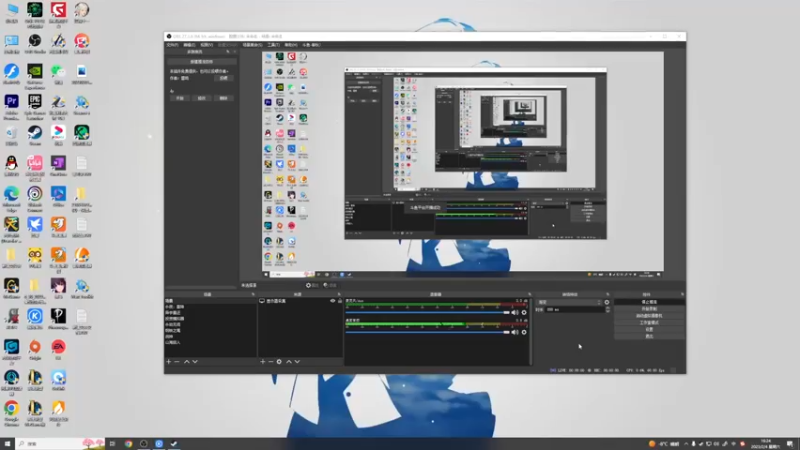This screenshot has height=450, width=800.
Task: Click the Settings button in Controls panel
Action: pos(649,330)
